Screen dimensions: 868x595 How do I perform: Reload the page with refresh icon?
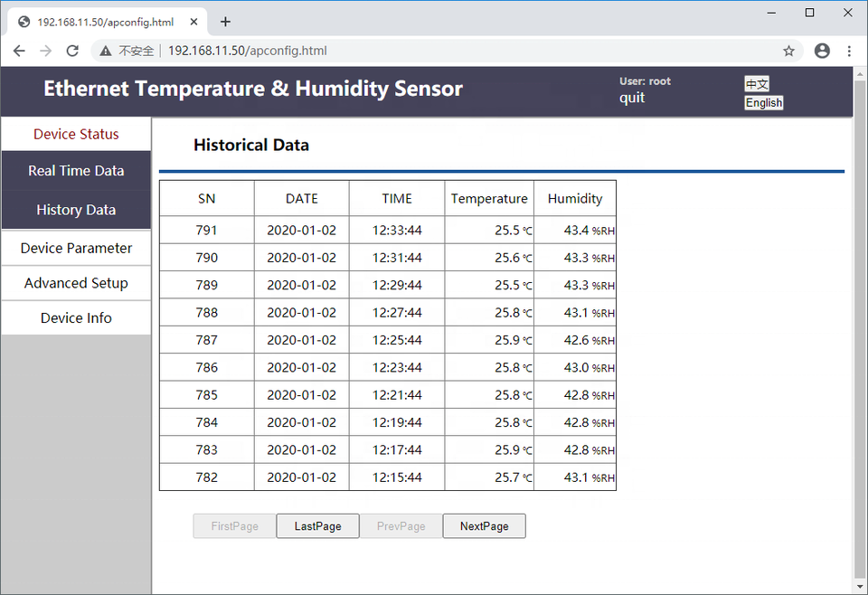[72, 51]
